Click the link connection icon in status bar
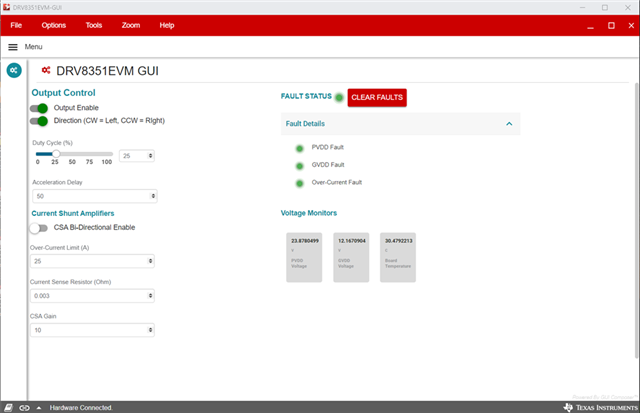The image size is (640, 413). pyautogui.click(x=24, y=408)
